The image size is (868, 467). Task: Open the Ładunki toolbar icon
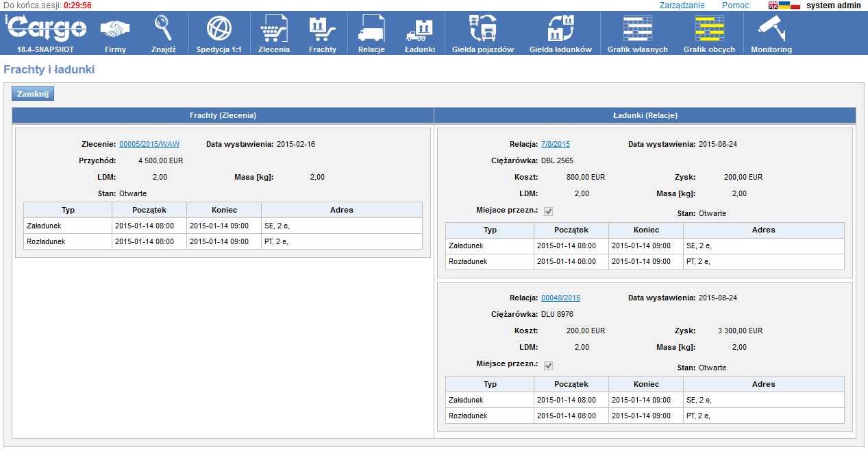pos(420,29)
